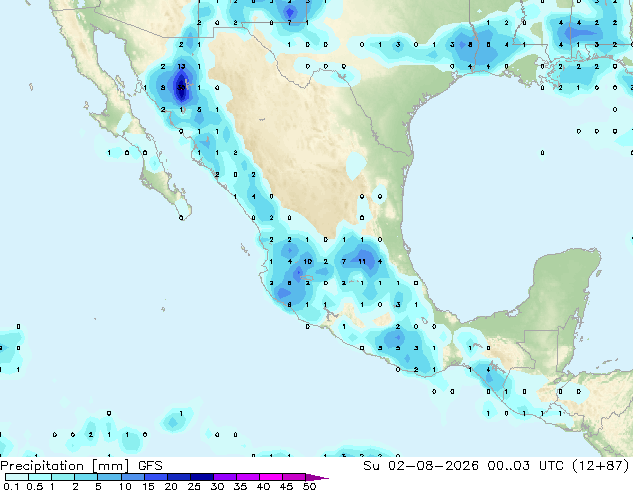This screenshot has width=634, height=490.
Task: Click the over-50 mm arrow at legend end
Action: [x=317, y=477]
